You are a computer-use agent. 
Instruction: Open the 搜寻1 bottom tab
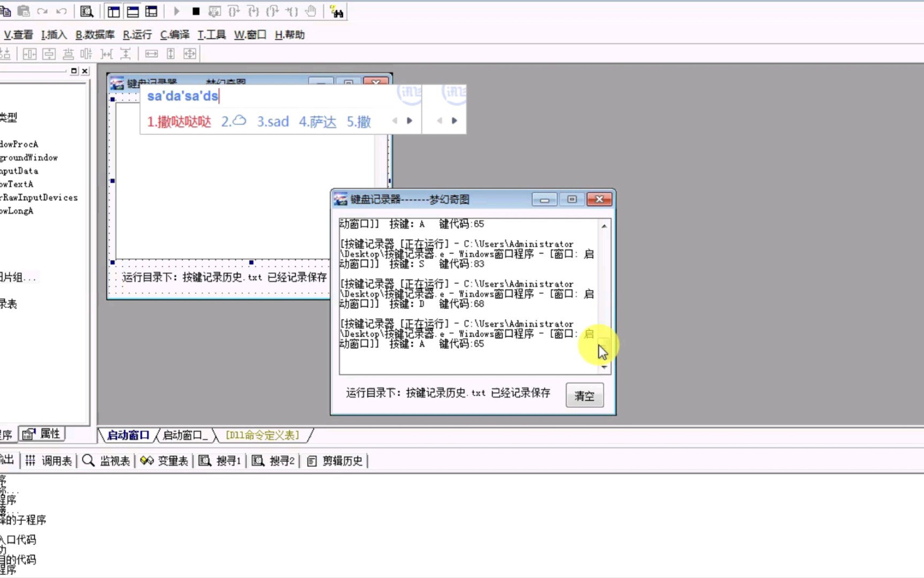coord(220,461)
